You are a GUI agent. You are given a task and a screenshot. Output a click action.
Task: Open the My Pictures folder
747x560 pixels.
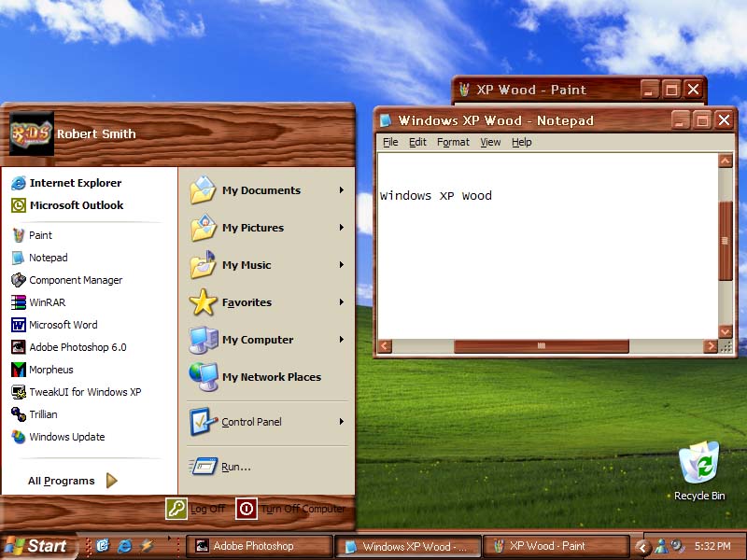[x=267, y=228]
